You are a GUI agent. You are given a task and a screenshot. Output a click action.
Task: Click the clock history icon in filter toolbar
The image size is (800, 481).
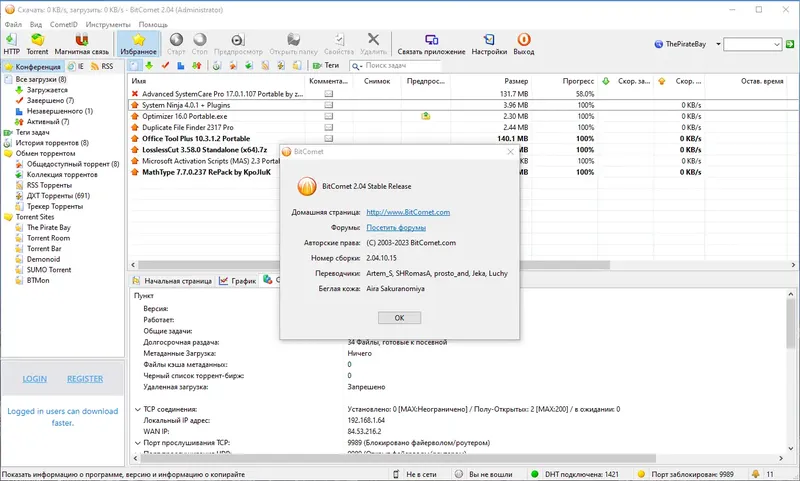pyautogui.click(x=217, y=65)
